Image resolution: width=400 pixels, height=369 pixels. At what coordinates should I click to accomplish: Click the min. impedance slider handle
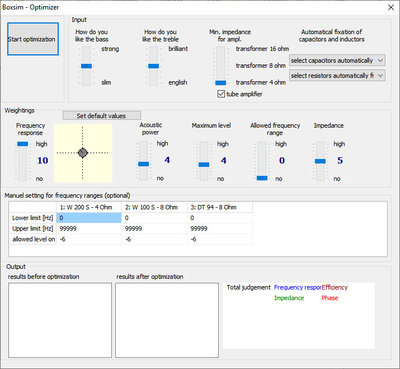click(221, 83)
